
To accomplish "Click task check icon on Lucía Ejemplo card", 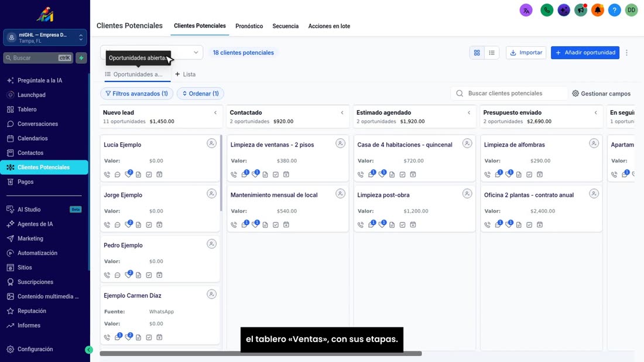I will point(149,175).
